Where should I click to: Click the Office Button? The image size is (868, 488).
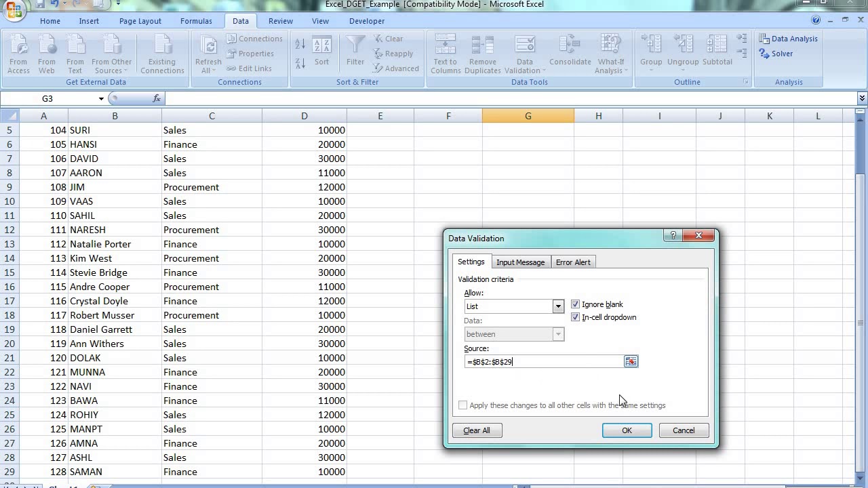(x=13, y=9)
